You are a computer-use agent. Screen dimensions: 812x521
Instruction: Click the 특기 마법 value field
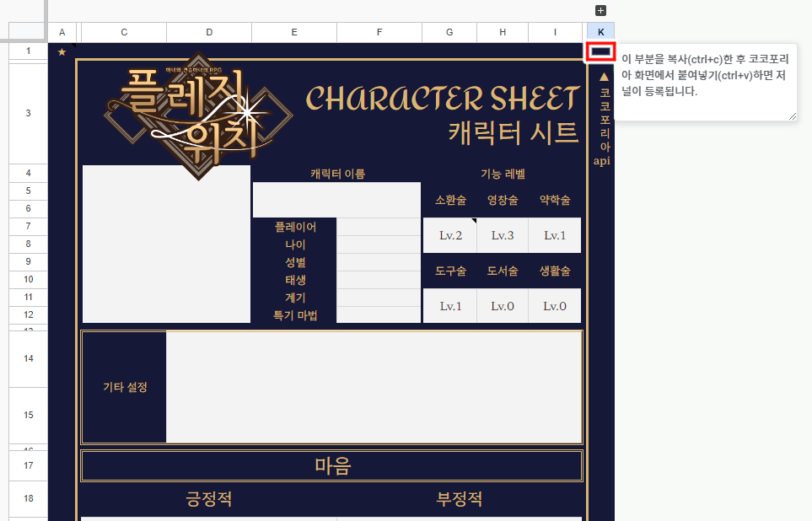(379, 315)
